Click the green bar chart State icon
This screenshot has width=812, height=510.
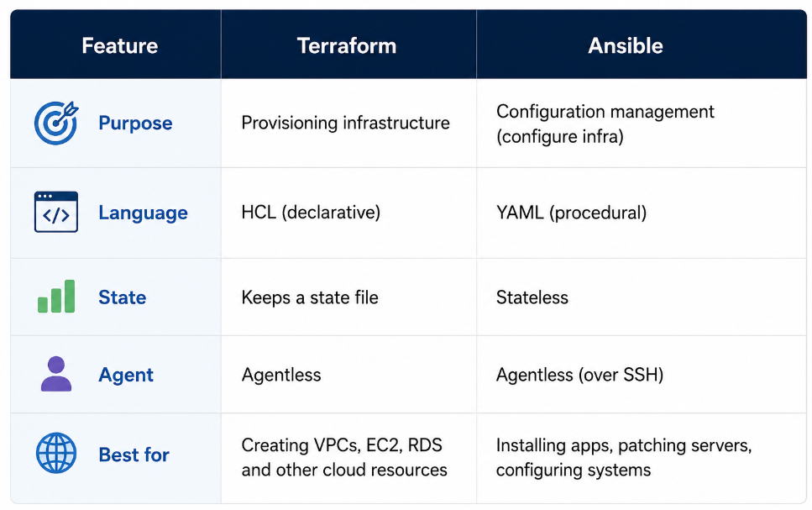56,297
